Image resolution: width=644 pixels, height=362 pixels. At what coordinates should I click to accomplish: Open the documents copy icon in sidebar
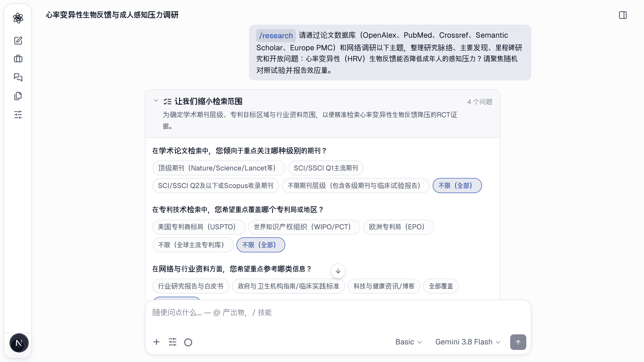coord(18,96)
